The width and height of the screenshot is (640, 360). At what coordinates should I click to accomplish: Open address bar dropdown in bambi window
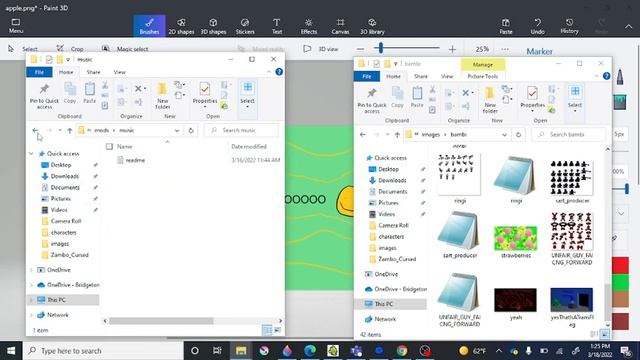504,134
